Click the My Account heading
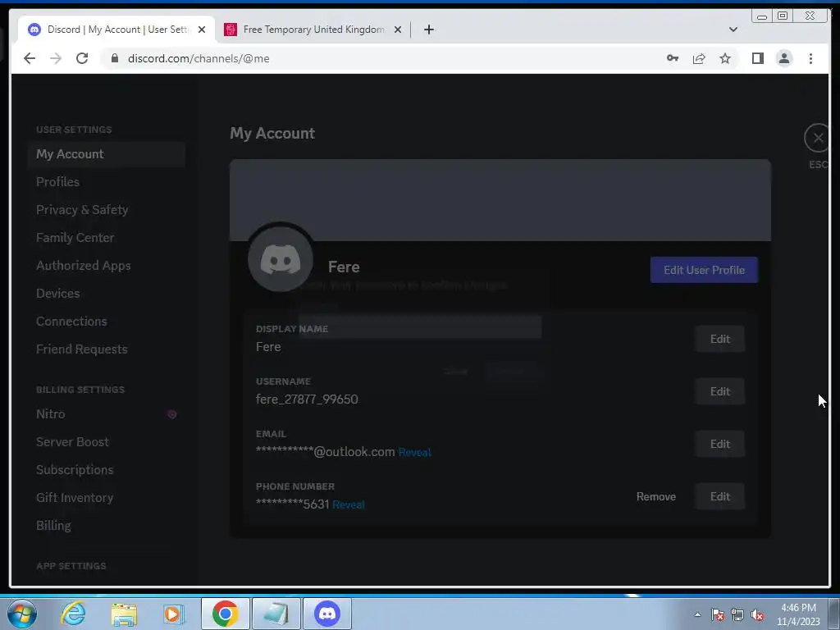This screenshot has height=630, width=840. (x=272, y=134)
